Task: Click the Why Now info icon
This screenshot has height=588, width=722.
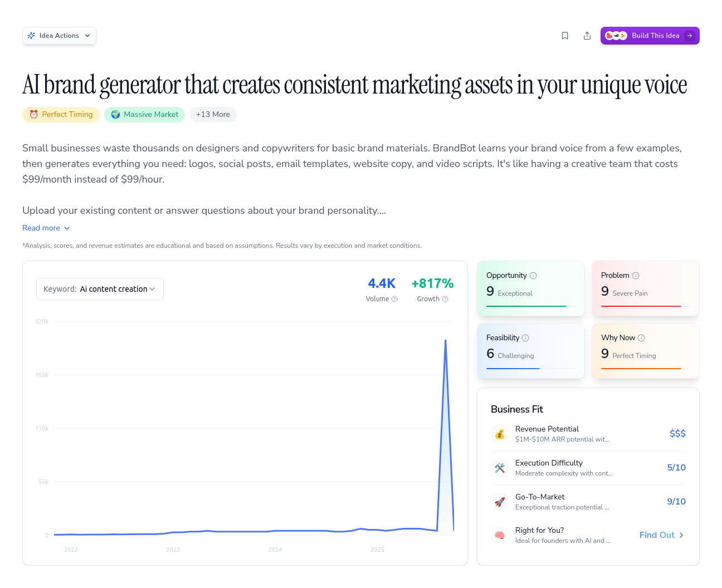Action: pyautogui.click(x=642, y=337)
